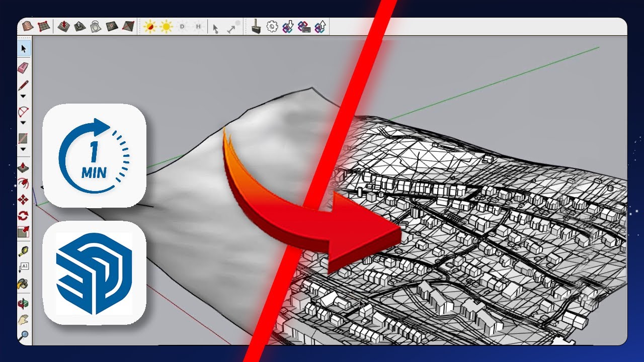Select the Rotate tool

[x=23, y=216]
